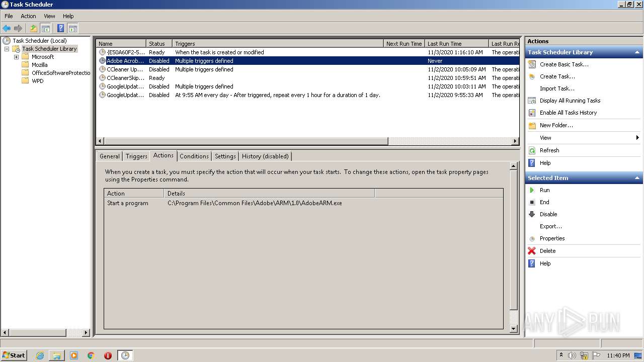Open Opera browser from taskbar

point(108,355)
